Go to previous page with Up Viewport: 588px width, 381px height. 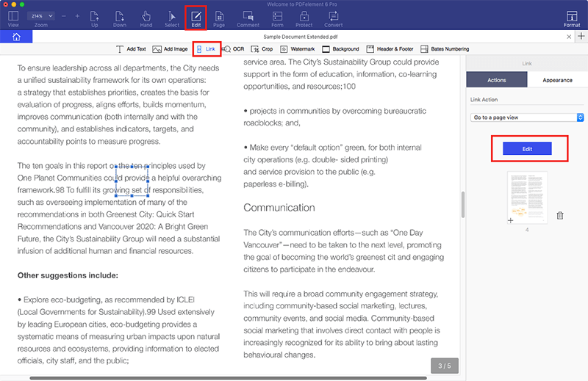click(x=95, y=19)
